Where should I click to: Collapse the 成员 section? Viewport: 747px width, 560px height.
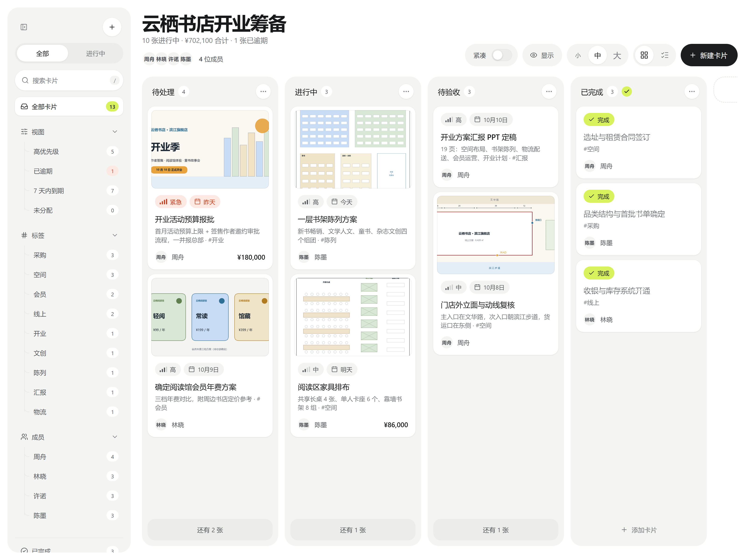[115, 437]
